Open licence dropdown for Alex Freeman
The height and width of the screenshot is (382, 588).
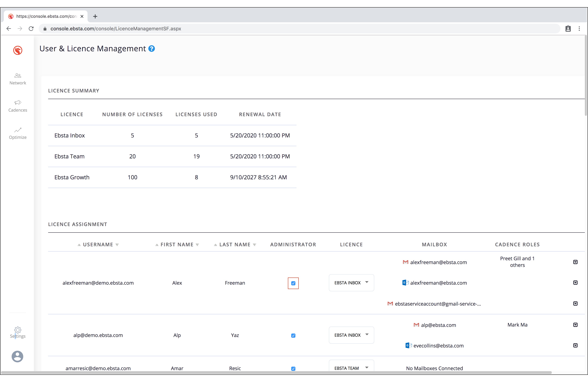point(351,283)
